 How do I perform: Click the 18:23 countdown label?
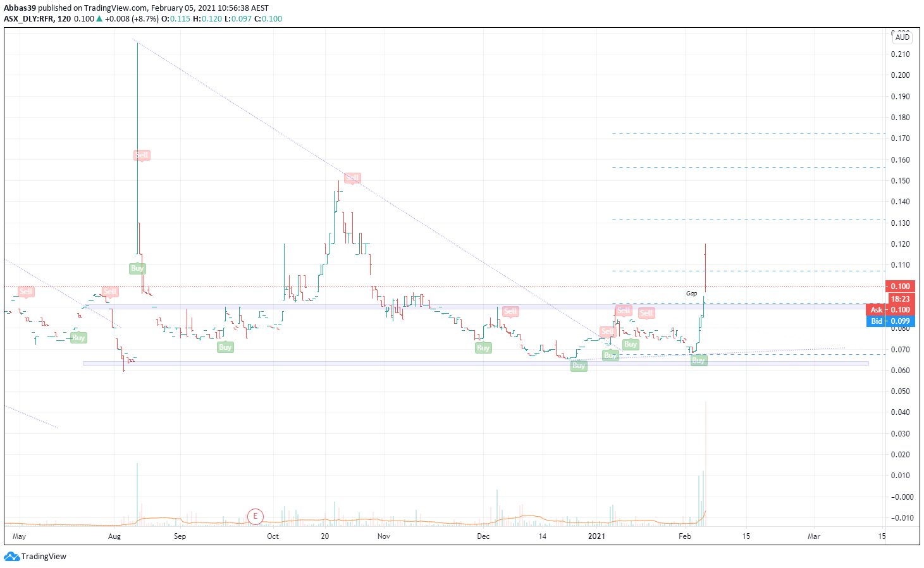[900, 299]
